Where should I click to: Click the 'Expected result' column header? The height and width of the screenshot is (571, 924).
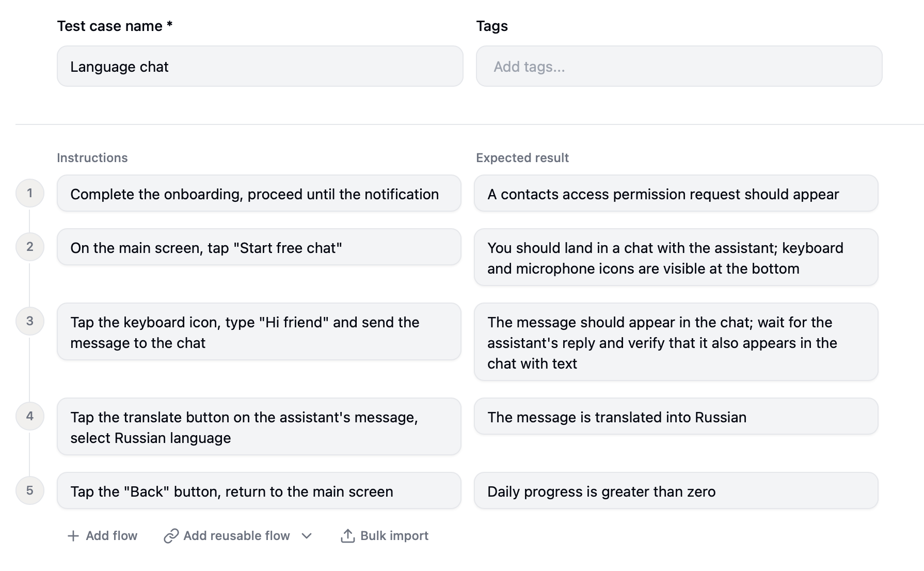[522, 158]
